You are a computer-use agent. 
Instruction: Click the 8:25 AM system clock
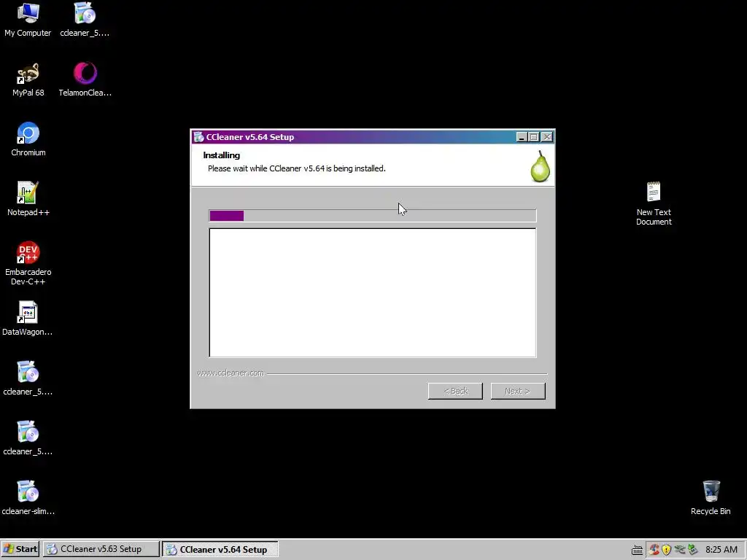pyautogui.click(x=721, y=550)
